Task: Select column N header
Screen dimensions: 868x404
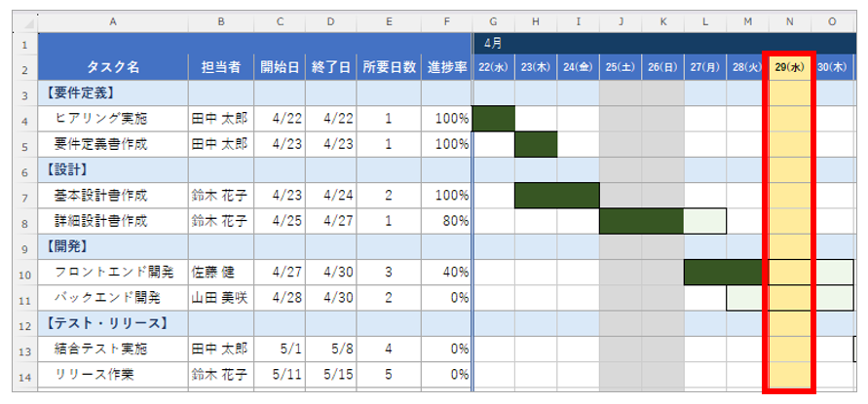Action: [790, 21]
